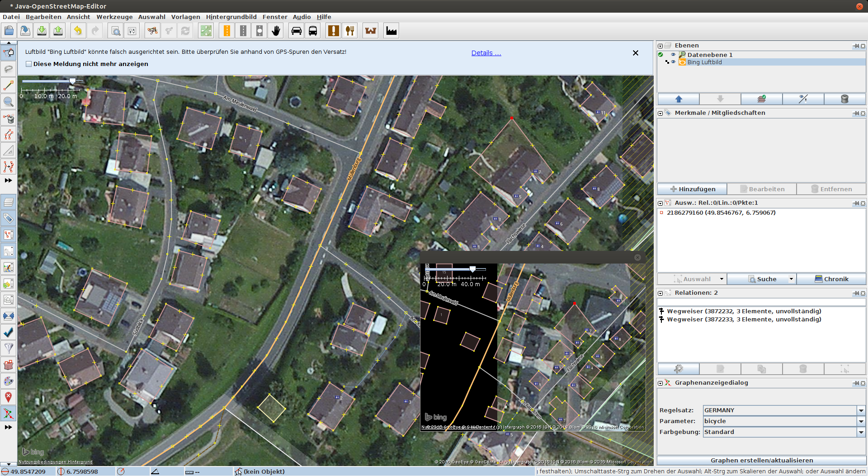The height and width of the screenshot is (476, 868).
Task: Select the car preset icon
Action: pyautogui.click(x=297, y=31)
